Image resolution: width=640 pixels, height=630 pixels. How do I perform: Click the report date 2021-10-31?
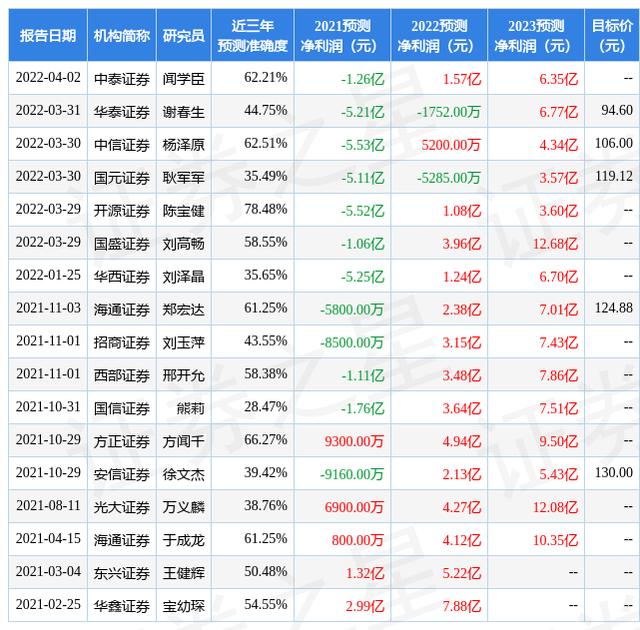48,407
